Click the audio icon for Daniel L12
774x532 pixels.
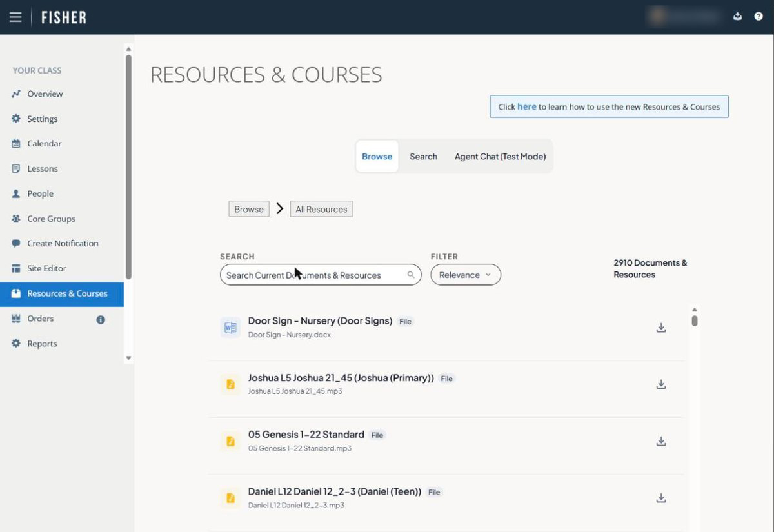pos(230,498)
